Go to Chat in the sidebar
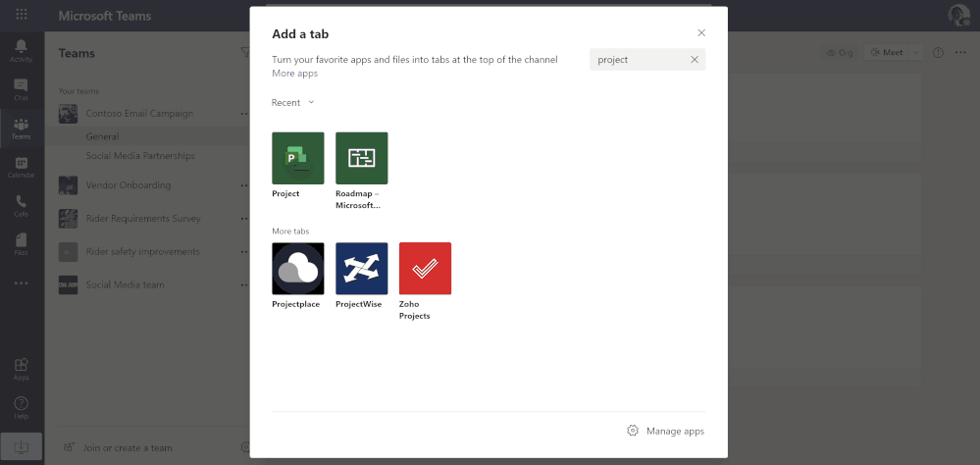The image size is (980, 465). click(21, 90)
